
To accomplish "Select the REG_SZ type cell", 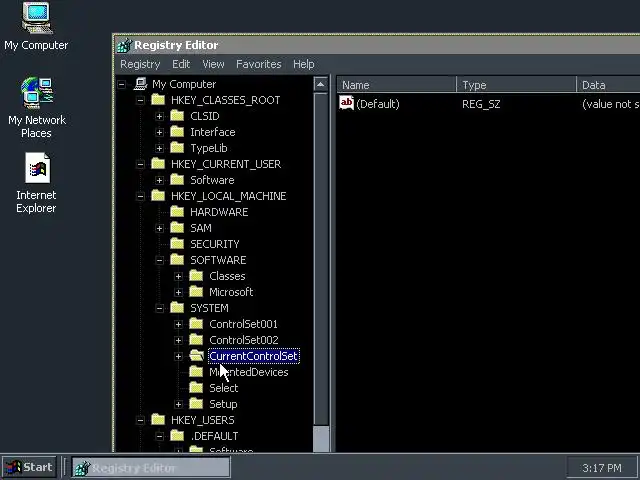I will (481, 104).
